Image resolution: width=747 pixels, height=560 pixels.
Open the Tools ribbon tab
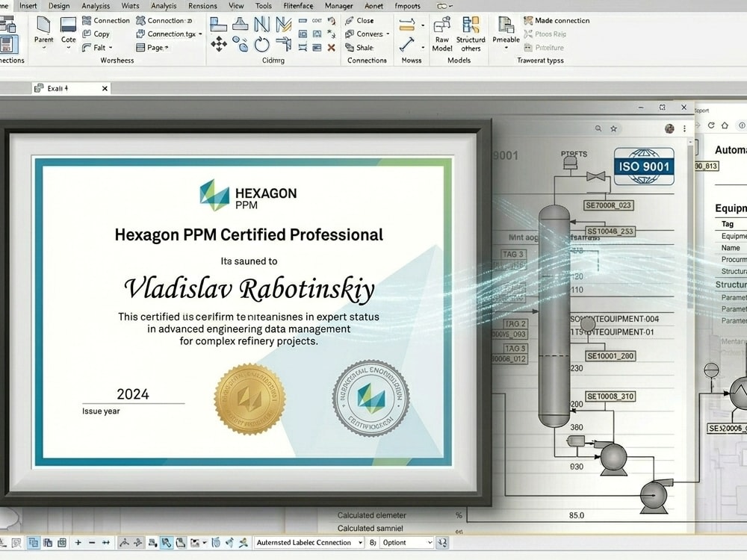point(264,6)
